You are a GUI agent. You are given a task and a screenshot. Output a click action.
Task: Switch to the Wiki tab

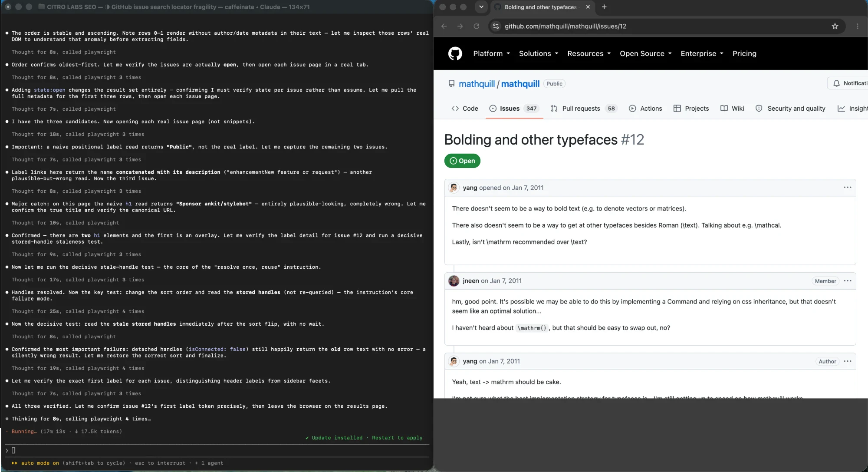pos(732,109)
